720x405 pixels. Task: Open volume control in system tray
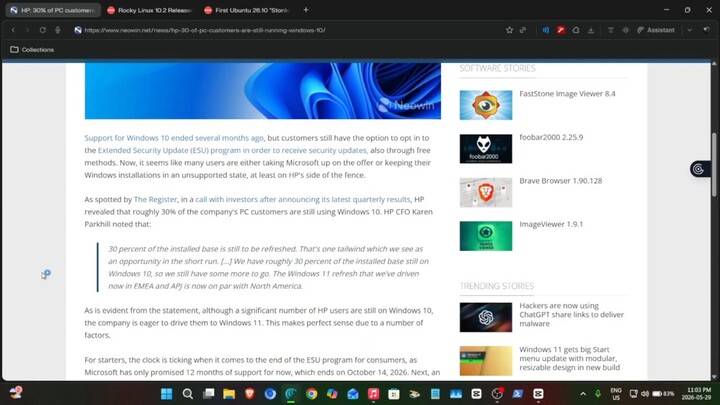click(645, 394)
